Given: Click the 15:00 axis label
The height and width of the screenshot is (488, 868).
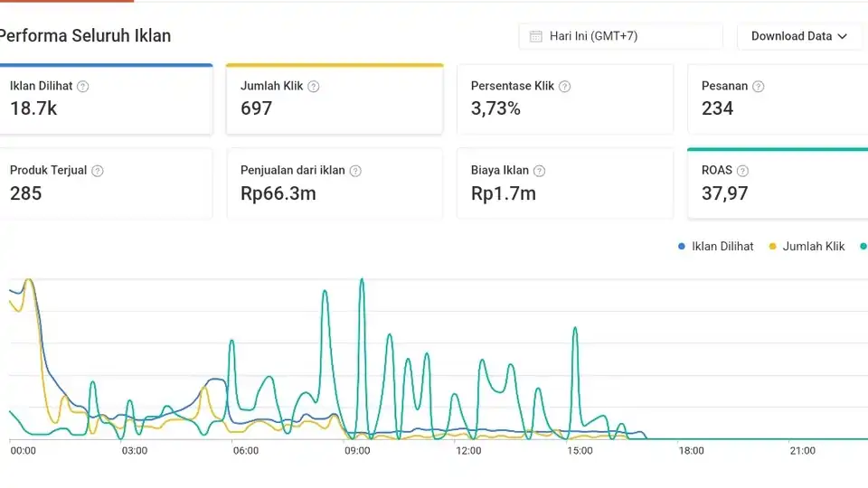Looking at the screenshot, I should coord(580,451).
